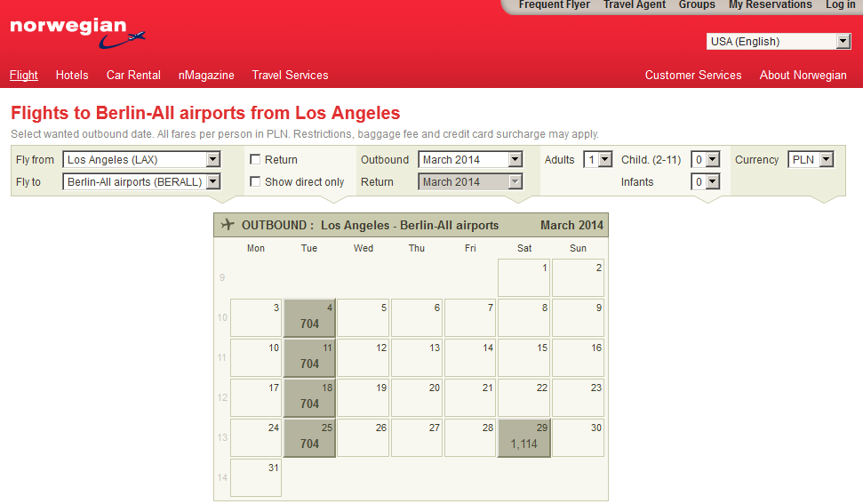The width and height of the screenshot is (863, 504).
Task: Click the 'Tue' weekday column header
Action: (308, 248)
